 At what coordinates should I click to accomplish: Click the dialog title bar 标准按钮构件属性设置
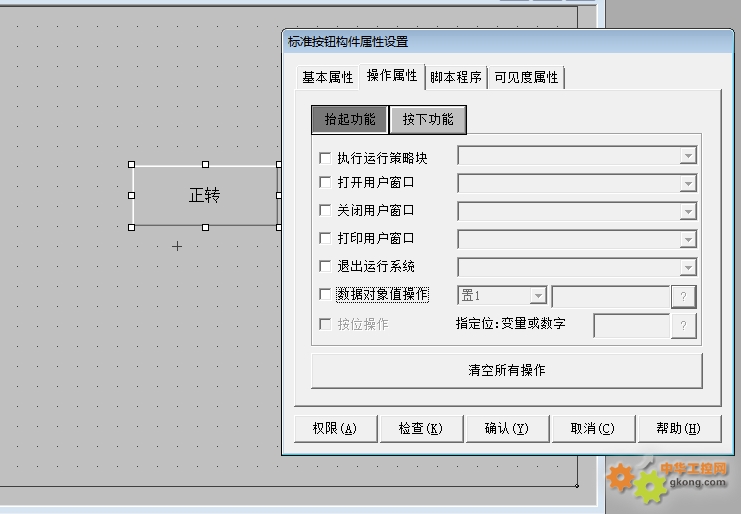(x=508, y=42)
